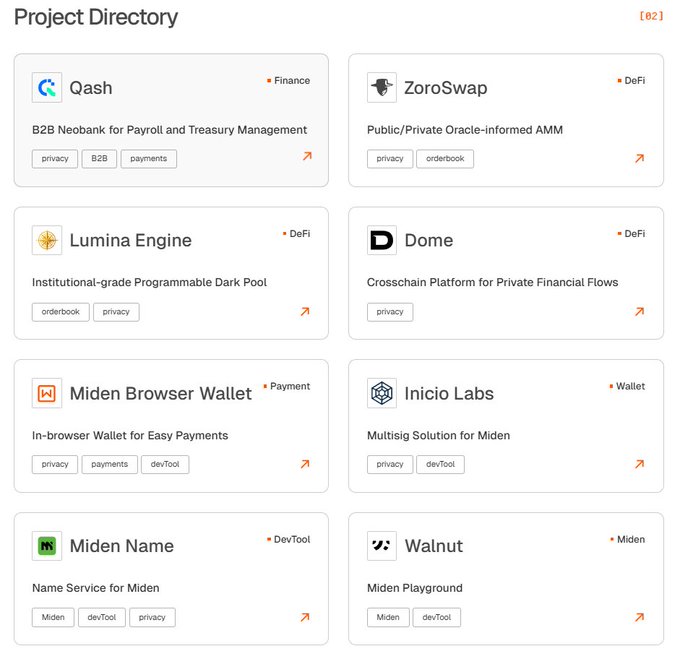Select devTool tag on Miden Name card
Screen dimensions: 680x659
pos(102,617)
